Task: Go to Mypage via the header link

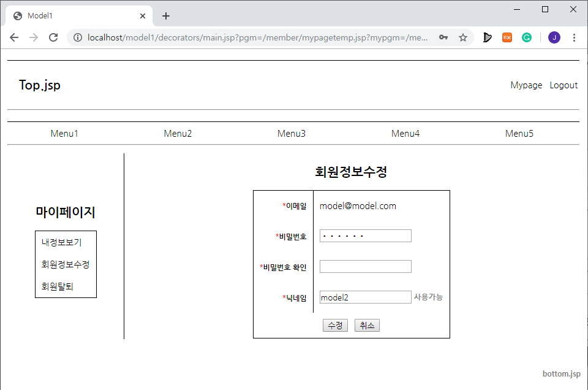Action: pyautogui.click(x=526, y=85)
